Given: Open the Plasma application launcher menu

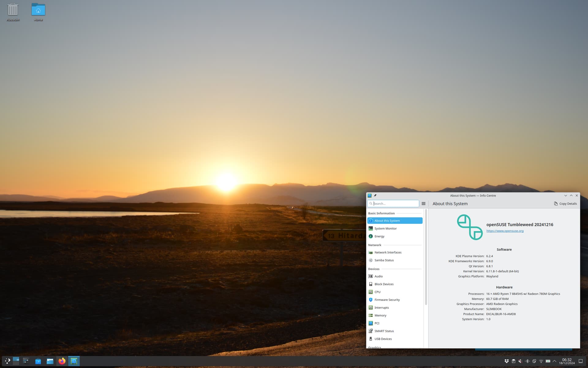Looking at the screenshot, I should 8,361.
